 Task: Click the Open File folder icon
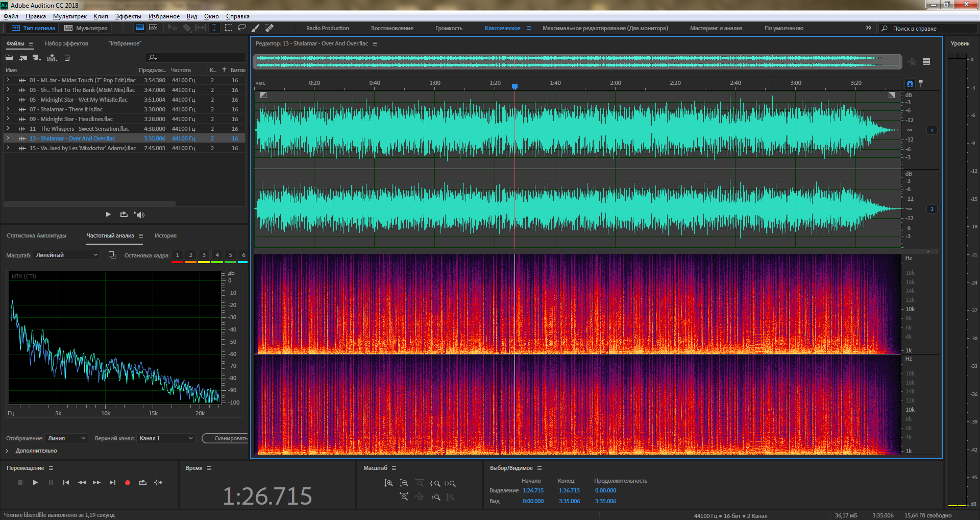9,58
